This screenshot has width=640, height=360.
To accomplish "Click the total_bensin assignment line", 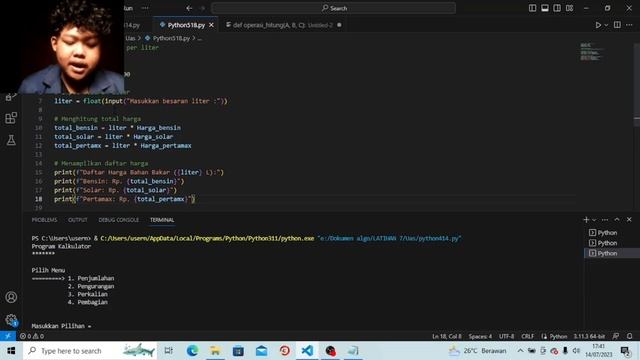I will 117,128.
